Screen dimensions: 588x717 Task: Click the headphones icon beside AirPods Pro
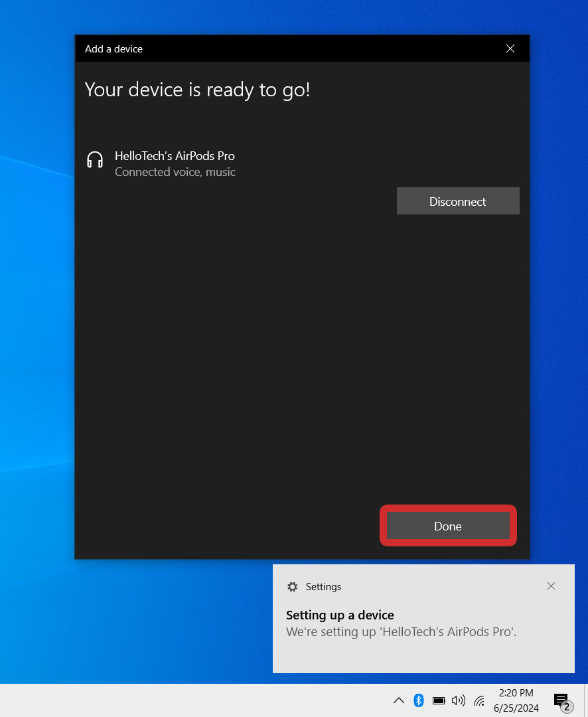pos(95,160)
